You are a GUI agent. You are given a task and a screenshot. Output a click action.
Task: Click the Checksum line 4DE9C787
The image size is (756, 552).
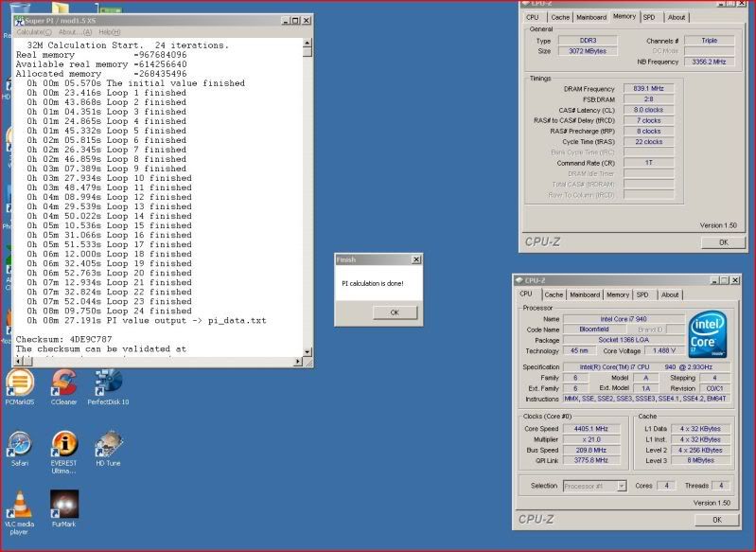pos(63,339)
